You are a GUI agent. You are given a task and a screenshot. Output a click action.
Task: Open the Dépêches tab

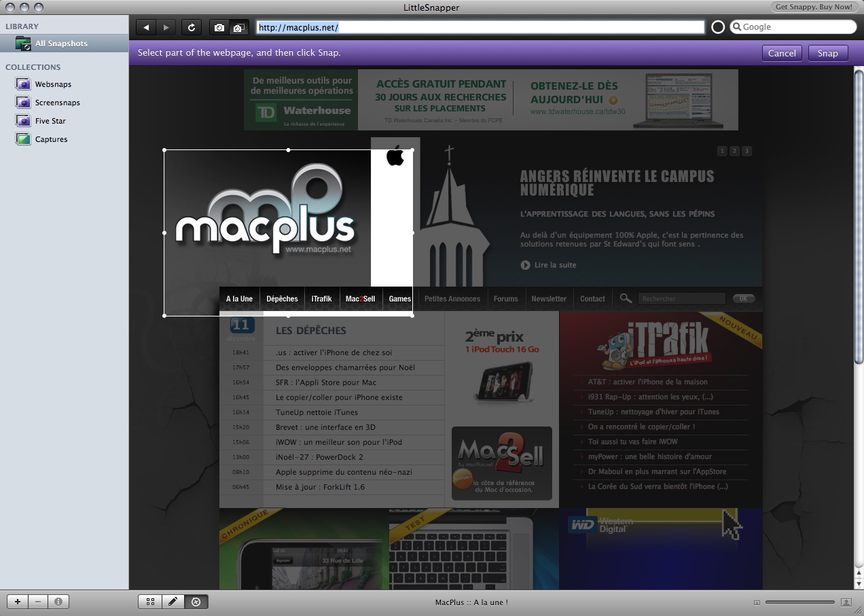click(283, 299)
